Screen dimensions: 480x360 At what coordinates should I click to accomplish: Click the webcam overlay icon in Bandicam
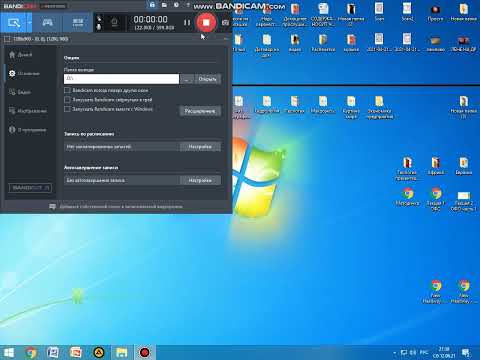click(114, 23)
